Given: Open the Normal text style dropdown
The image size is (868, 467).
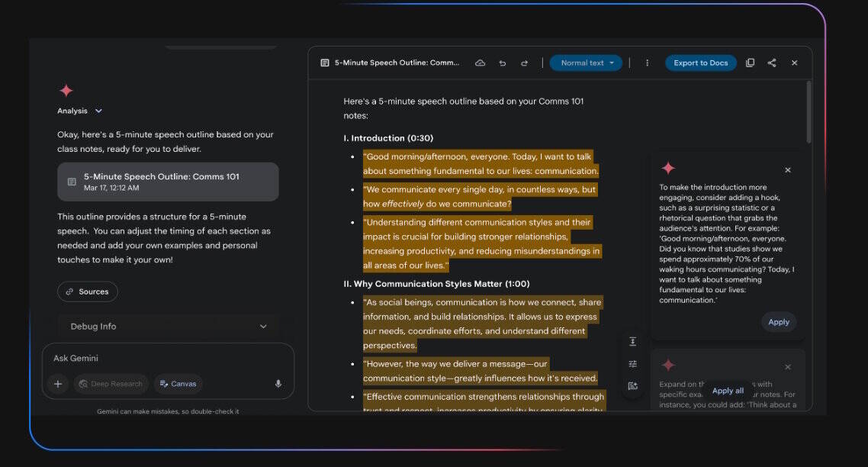Looking at the screenshot, I should point(587,63).
